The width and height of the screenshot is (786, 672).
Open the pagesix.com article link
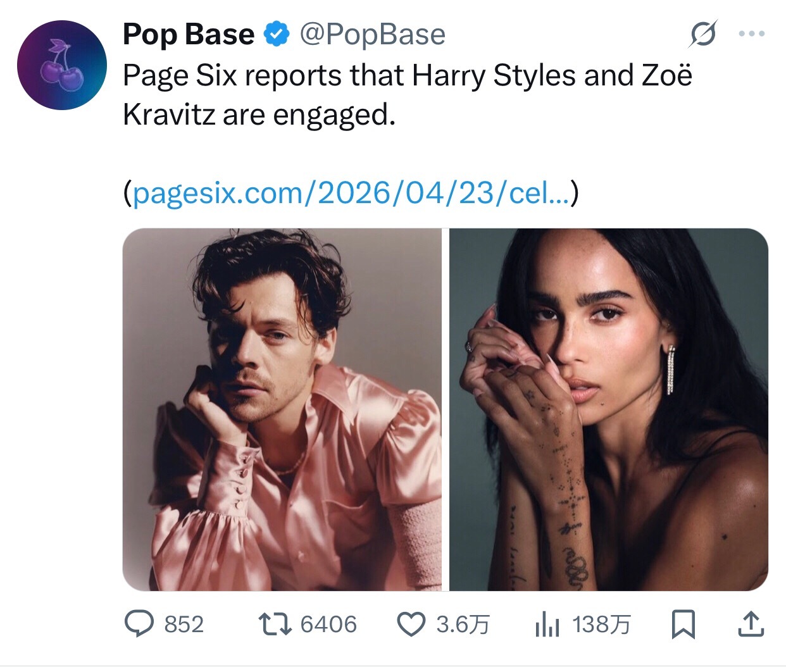coord(351,193)
